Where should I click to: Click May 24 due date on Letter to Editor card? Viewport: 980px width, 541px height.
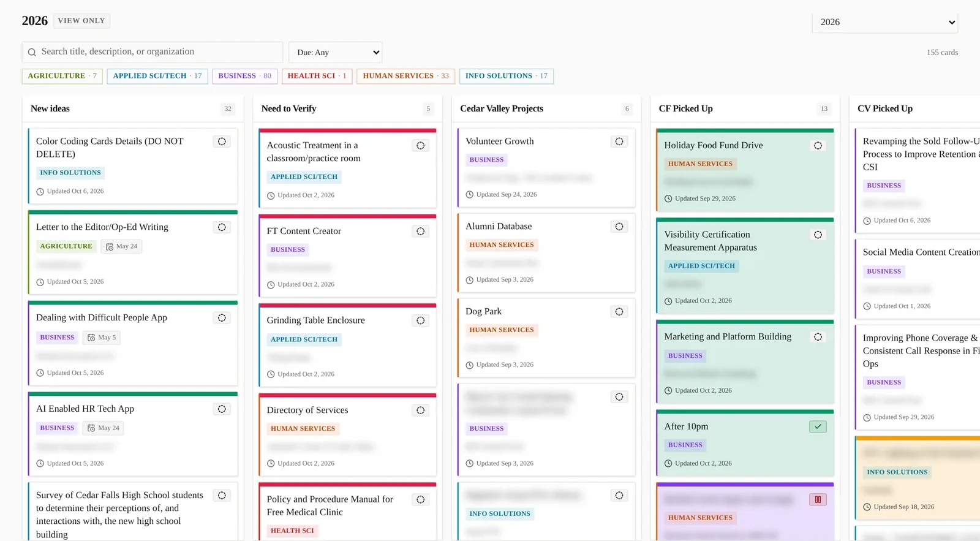coord(121,247)
